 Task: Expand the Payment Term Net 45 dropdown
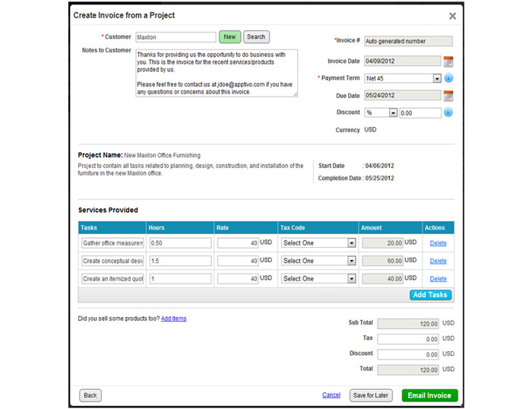(437, 78)
